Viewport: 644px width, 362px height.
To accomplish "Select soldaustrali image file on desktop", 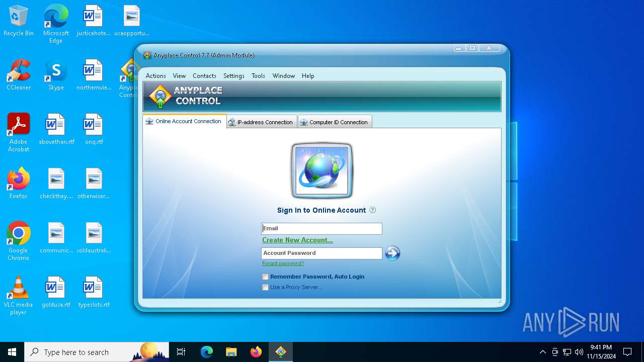I will coord(94,238).
